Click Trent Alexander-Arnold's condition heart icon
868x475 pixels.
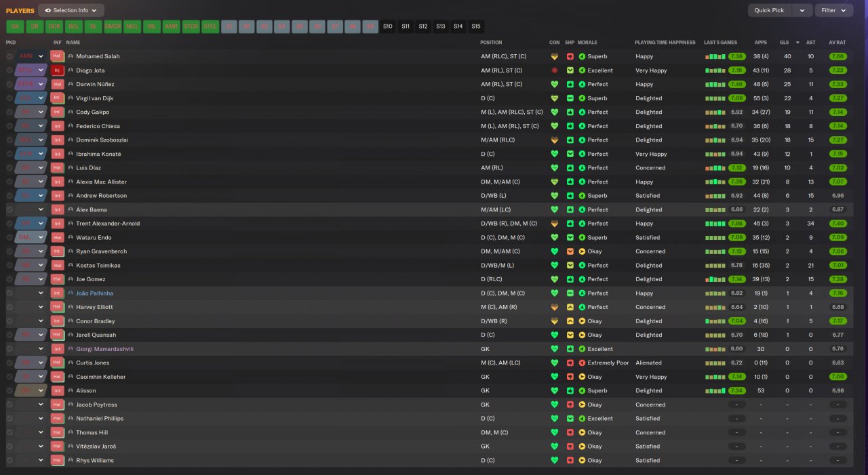click(x=555, y=224)
